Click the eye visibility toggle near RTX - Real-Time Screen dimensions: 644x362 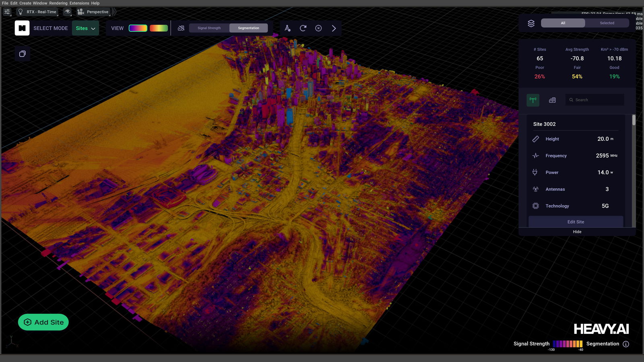[x=67, y=12]
